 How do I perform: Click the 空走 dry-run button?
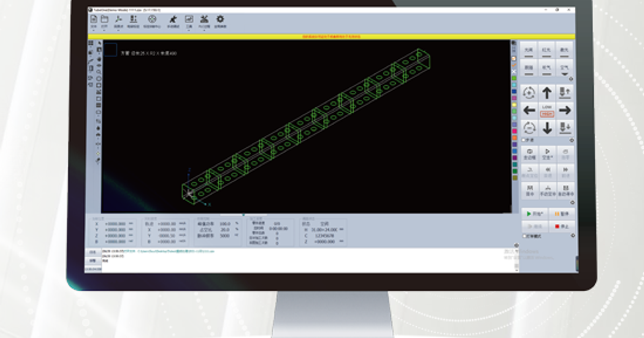click(547, 154)
